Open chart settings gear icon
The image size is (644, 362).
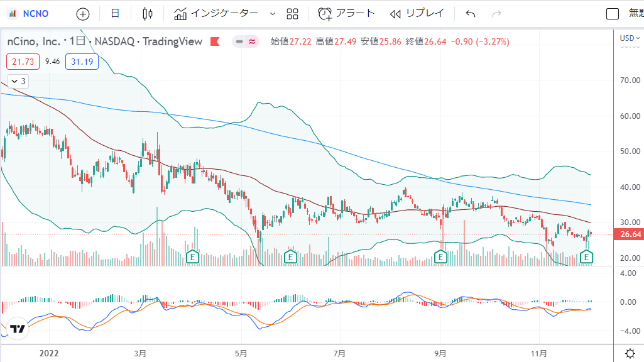click(630, 353)
